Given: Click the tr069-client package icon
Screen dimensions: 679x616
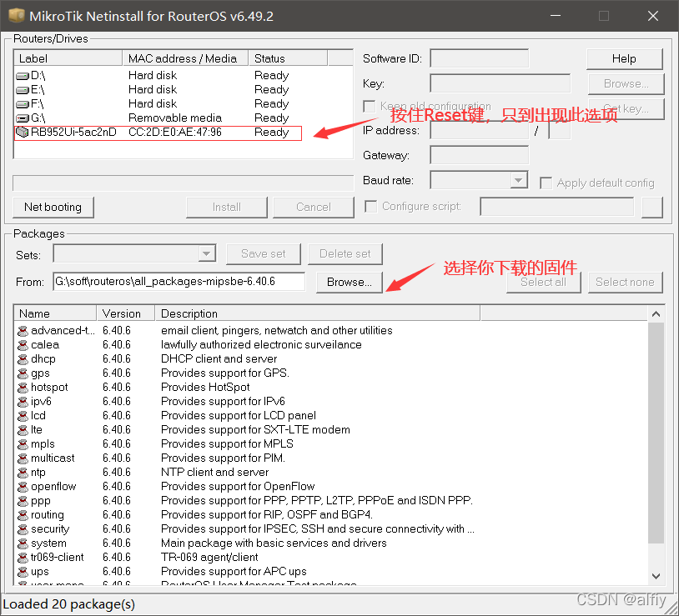Looking at the screenshot, I should pyautogui.click(x=23, y=558).
